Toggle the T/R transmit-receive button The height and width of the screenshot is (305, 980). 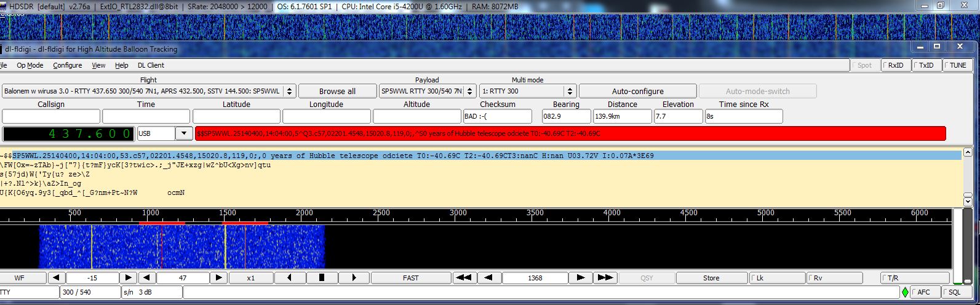pos(915,278)
